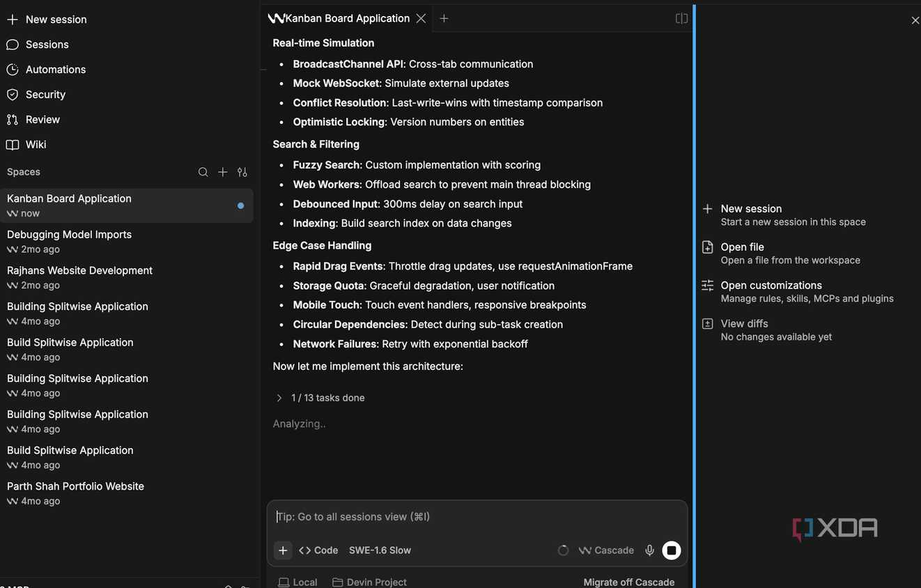
Task: Click Migrate off Cascade
Action: [x=629, y=582]
